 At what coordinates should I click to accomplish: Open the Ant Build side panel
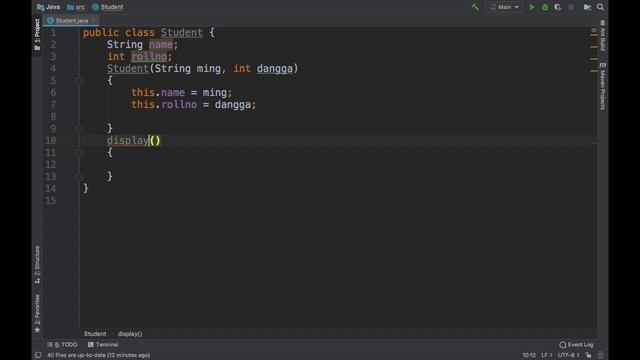[602, 36]
